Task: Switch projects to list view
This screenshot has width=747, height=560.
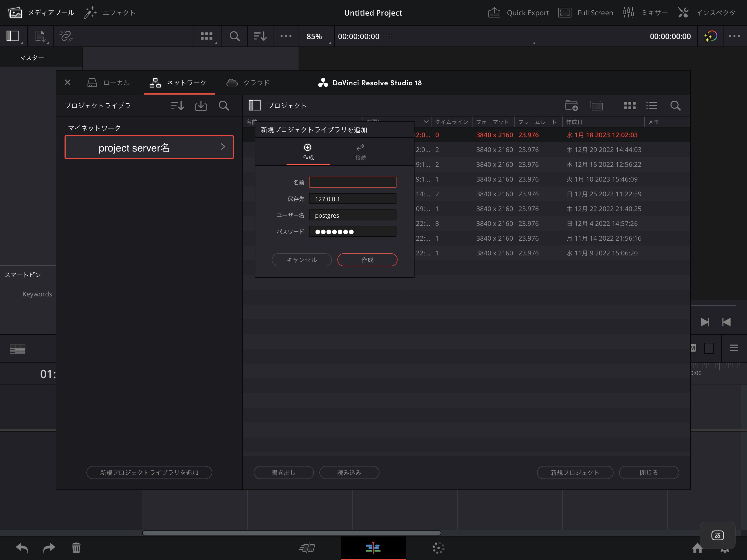Action: [x=652, y=106]
